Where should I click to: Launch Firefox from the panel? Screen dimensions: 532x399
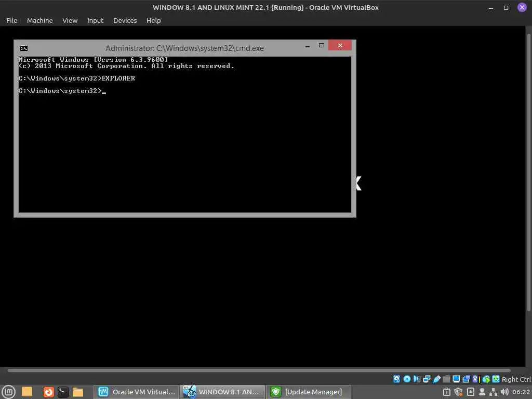coord(48,392)
